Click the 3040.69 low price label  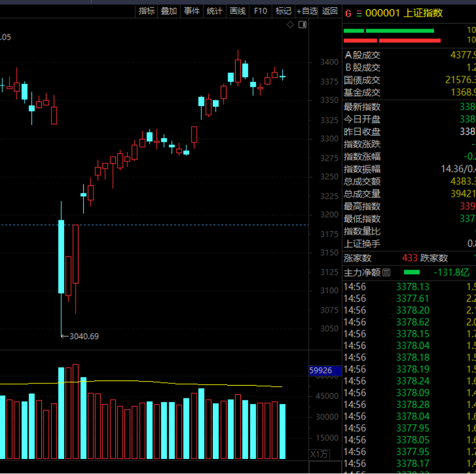84,336
